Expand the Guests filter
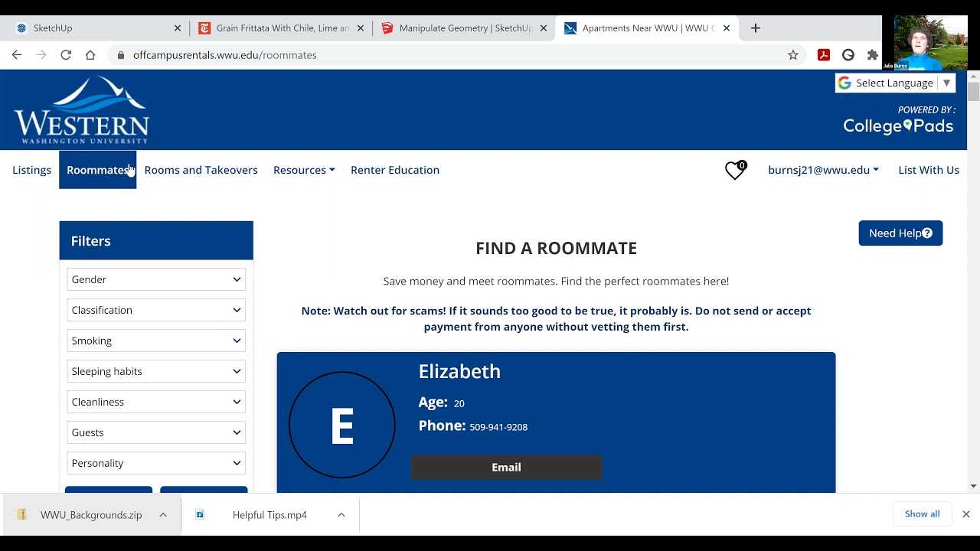Viewport: 980px width, 551px height. [156, 432]
